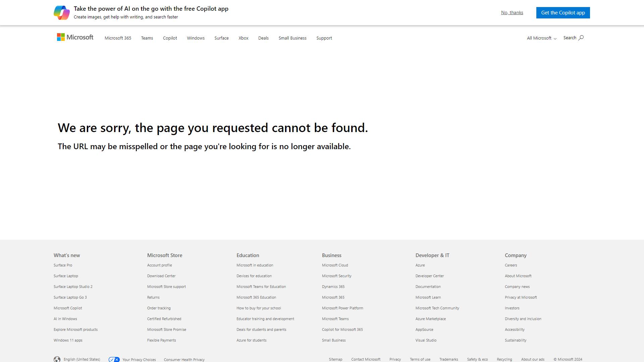
Task: Open the Dynamics 365 business link
Action: [333, 286]
